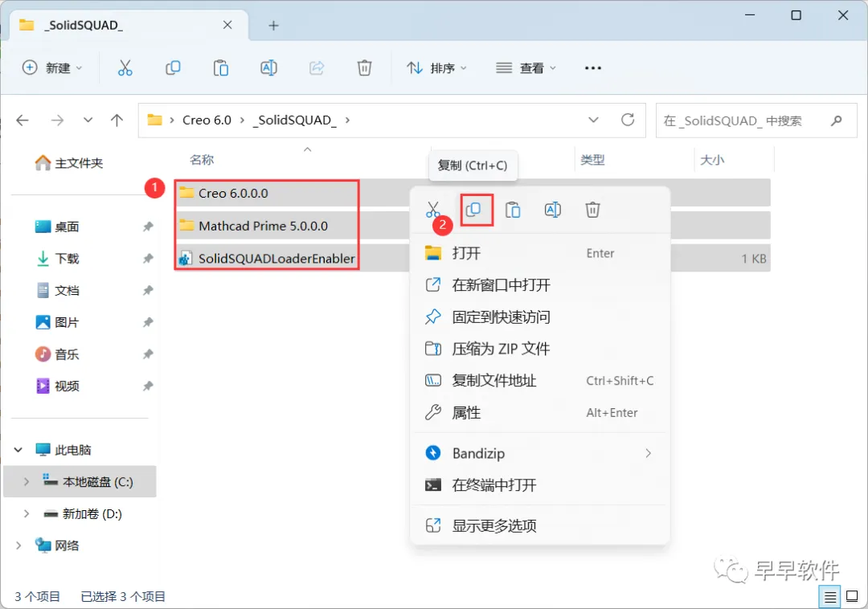Open the 查看 view dropdown
The height and width of the screenshot is (609, 868).
tap(526, 68)
